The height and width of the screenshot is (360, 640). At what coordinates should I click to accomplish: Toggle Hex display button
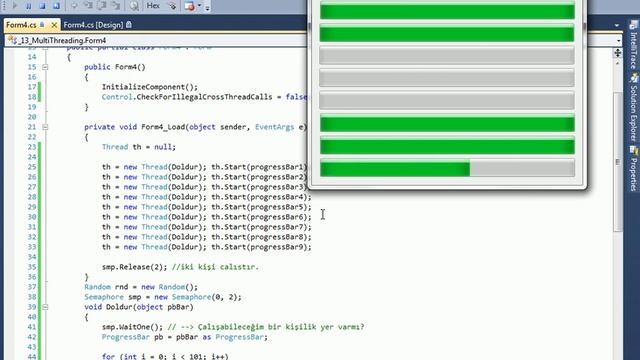click(153, 6)
